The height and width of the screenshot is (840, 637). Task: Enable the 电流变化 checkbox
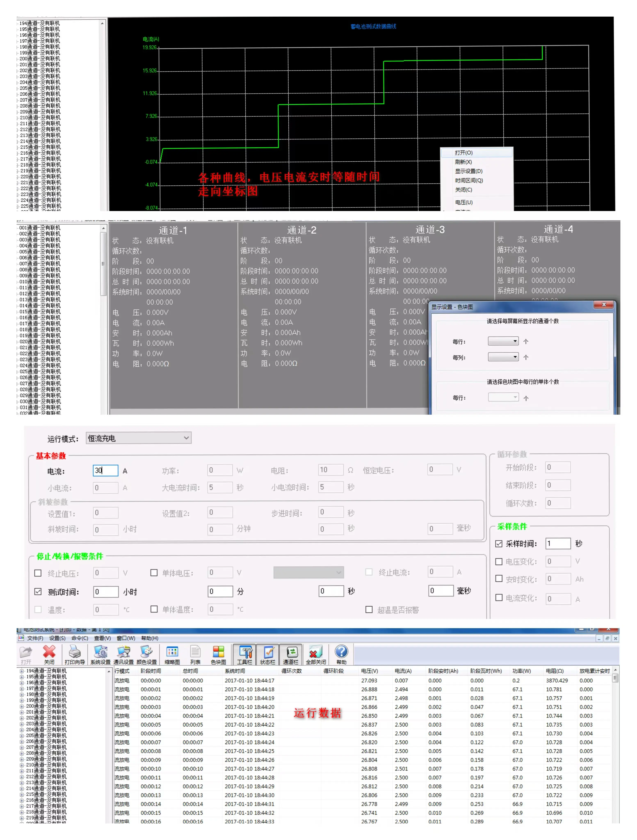(499, 597)
